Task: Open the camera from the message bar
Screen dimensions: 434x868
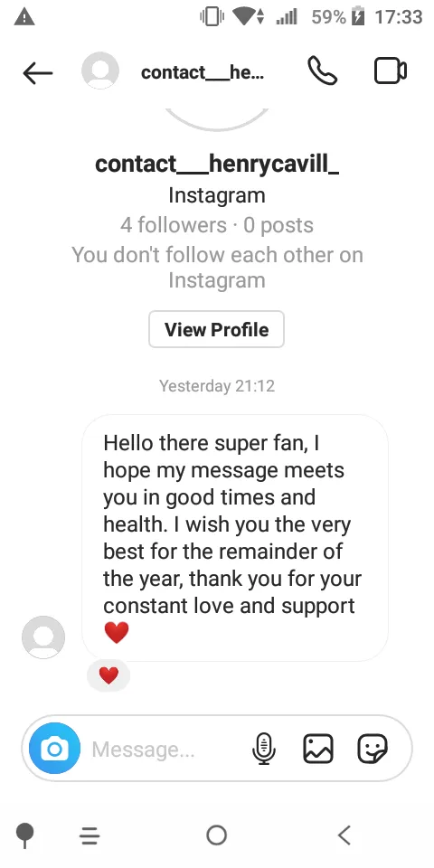Action: click(54, 749)
